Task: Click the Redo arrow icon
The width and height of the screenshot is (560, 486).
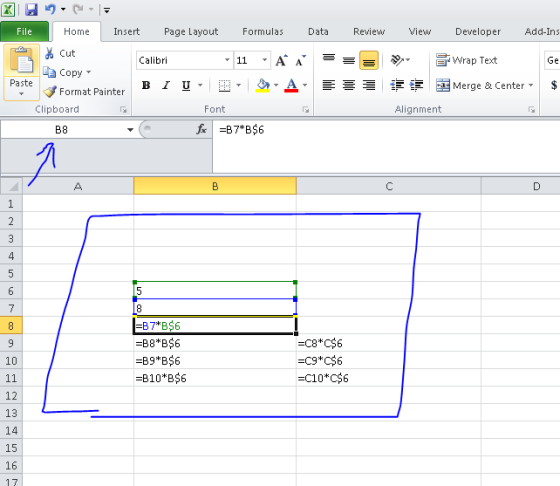Action: pyautogui.click(x=78, y=10)
